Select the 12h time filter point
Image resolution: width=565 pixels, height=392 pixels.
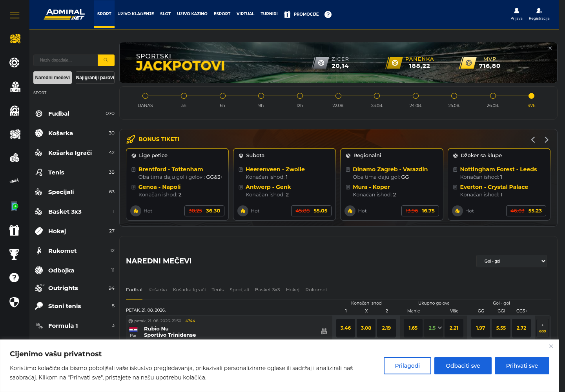click(300, 96)
